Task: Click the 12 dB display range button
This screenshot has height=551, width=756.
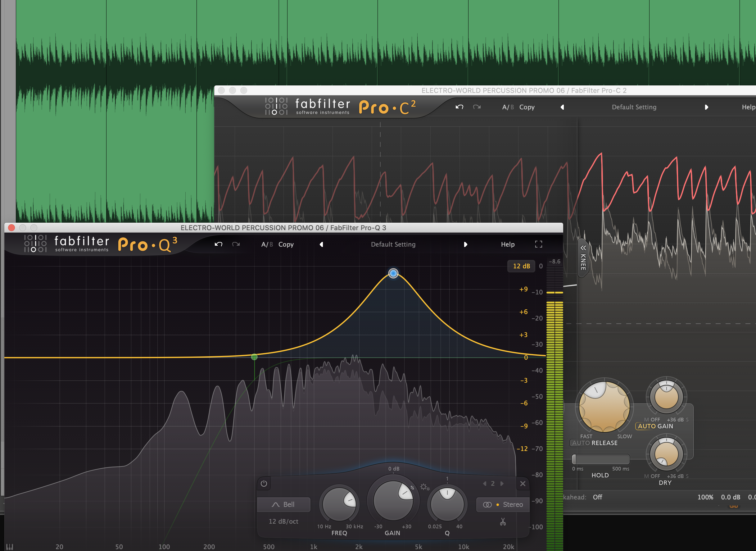Action: pos(521,266)
